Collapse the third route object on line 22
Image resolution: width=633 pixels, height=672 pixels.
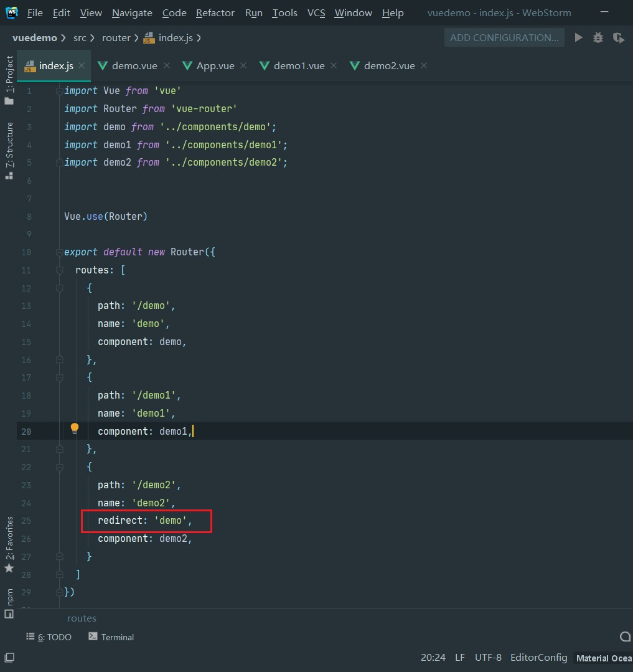tap(60, 468)
